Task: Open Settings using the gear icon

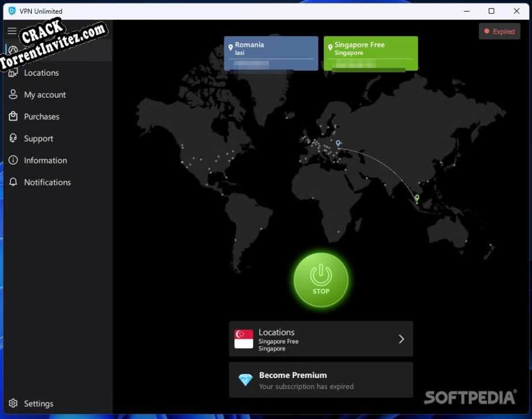Action: [x=12, y=403]
